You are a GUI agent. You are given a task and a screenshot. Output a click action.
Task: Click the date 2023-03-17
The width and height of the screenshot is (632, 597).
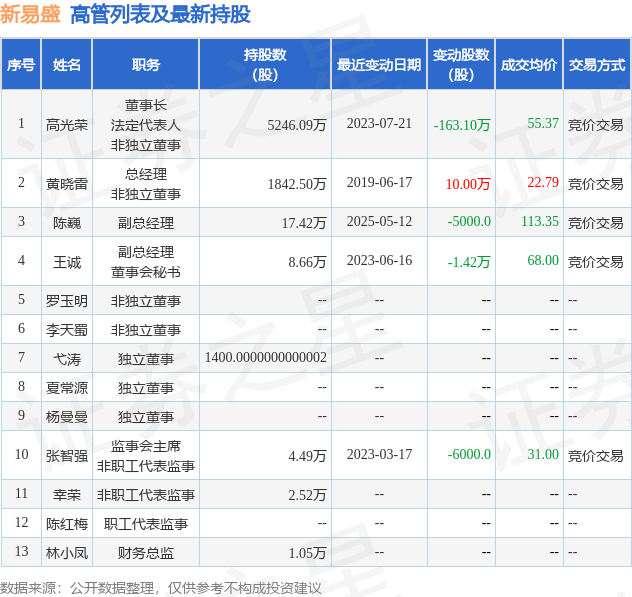pos(379,454)
